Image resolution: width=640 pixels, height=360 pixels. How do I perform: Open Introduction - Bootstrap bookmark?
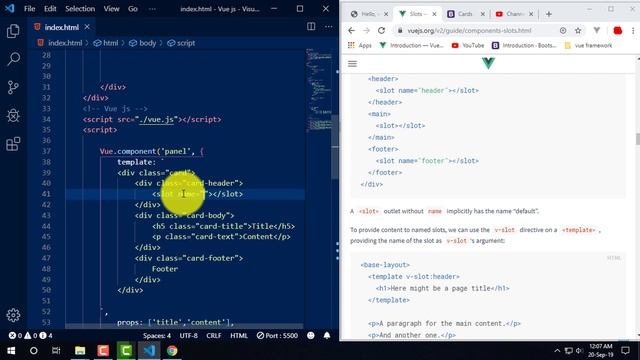coord(524,45)
